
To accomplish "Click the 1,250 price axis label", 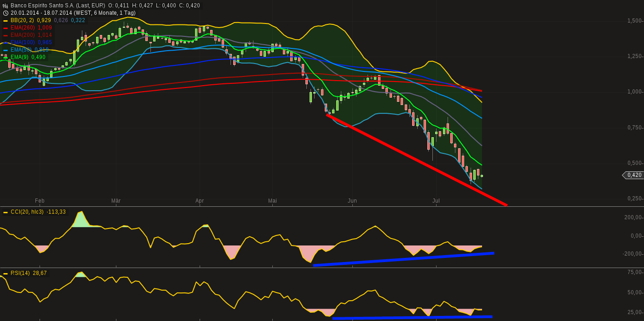I will click(x=634, y=56).
